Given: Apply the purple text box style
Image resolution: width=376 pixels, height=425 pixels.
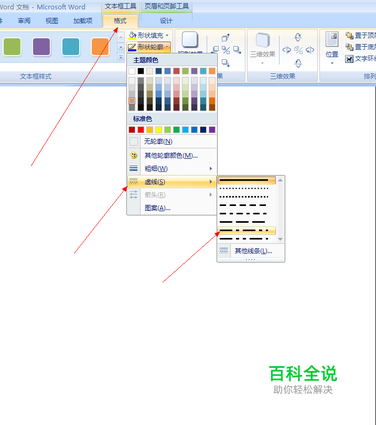Looking at the screenshot, I should click(x=41, y=46).
